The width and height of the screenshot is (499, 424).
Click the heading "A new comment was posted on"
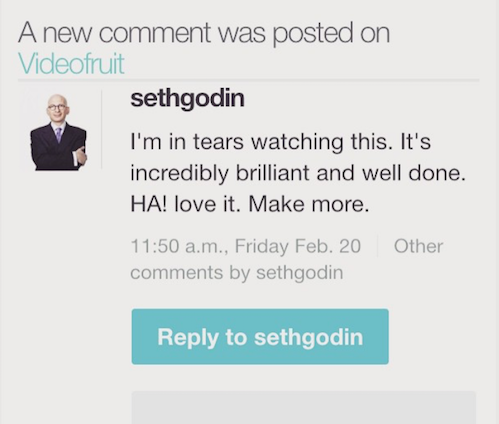point(204,33)
